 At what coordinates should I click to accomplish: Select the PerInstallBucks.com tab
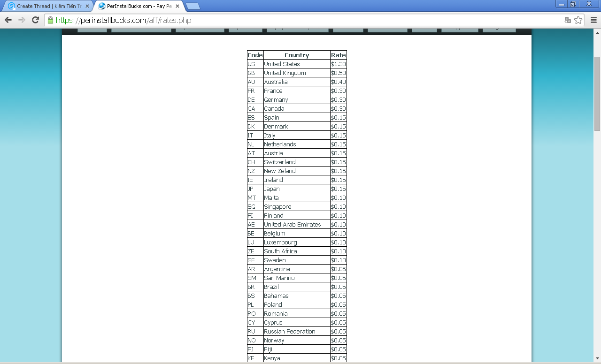coord(139,6)
